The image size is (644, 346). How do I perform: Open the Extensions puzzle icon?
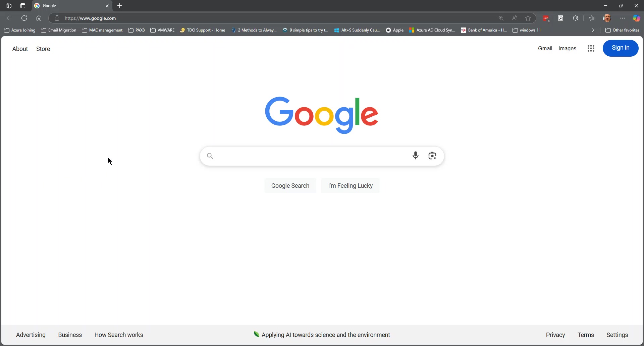(x=576, y=18)
